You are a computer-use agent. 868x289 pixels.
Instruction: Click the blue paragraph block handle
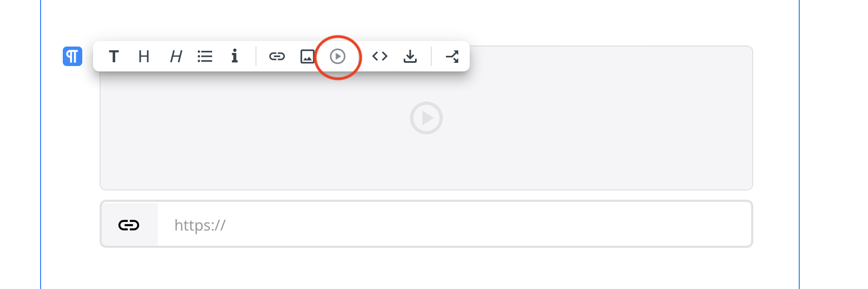[x=73, y=56]
